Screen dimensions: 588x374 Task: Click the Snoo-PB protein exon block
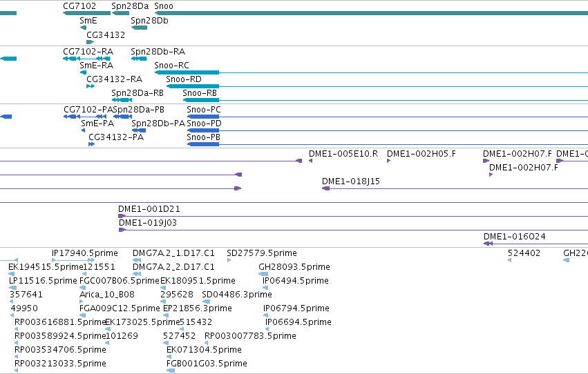pos(203,144)
